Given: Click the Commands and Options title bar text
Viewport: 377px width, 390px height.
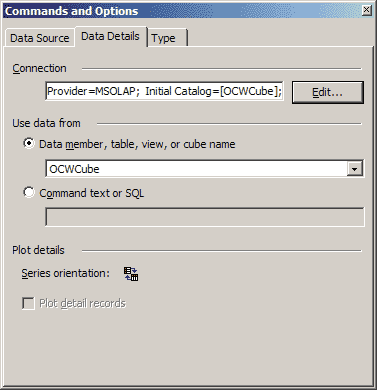Looking at the screenshot, I should [x=71, y=11].
